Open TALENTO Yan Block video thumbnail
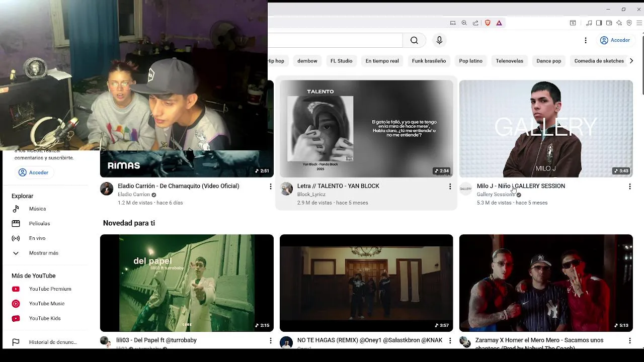 tap(366, 129)
